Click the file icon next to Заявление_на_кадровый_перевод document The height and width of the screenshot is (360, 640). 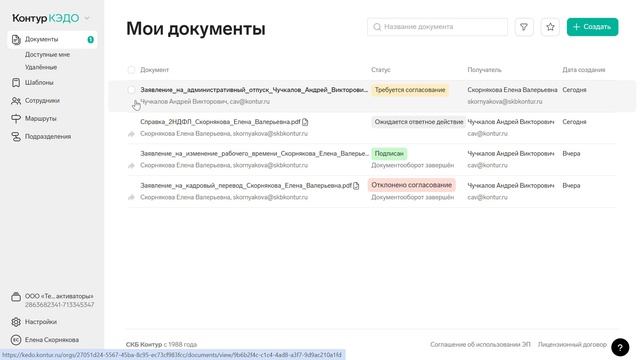(x=356, y=186)
